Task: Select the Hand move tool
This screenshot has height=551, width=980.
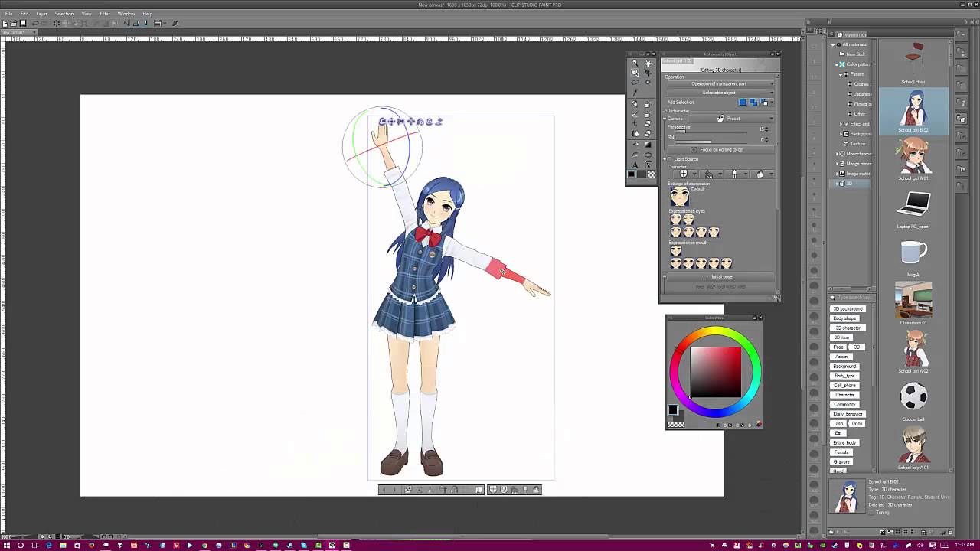Action: tap(648, 63)
